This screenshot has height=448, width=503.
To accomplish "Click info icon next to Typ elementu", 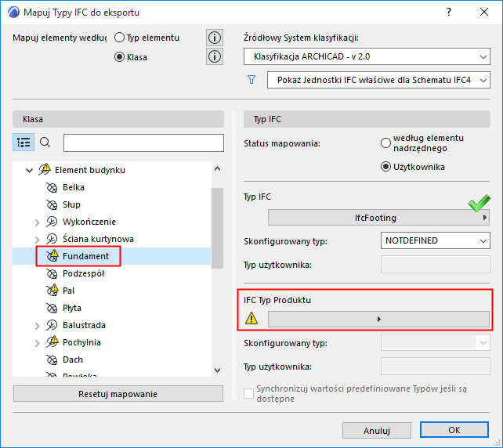I will coord(215,38).
